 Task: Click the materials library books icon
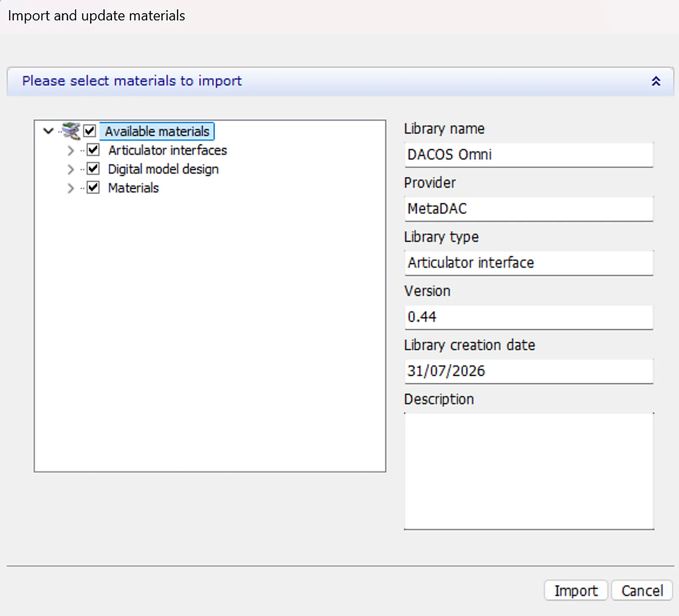point(71,131)
